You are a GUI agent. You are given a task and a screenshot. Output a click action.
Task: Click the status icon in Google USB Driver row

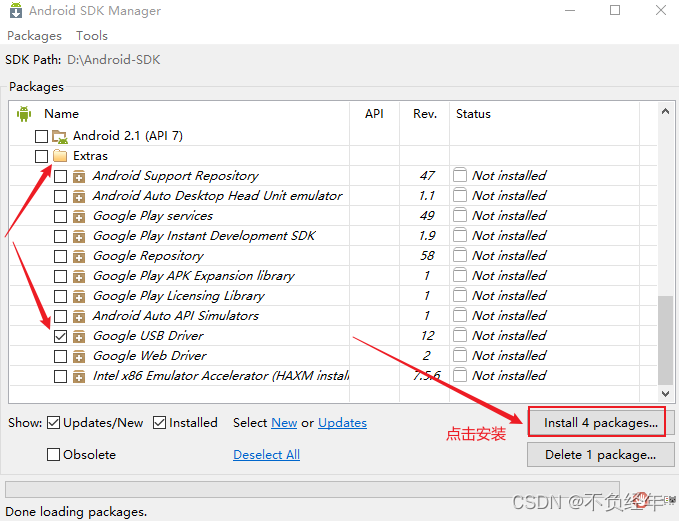(460, 335)
